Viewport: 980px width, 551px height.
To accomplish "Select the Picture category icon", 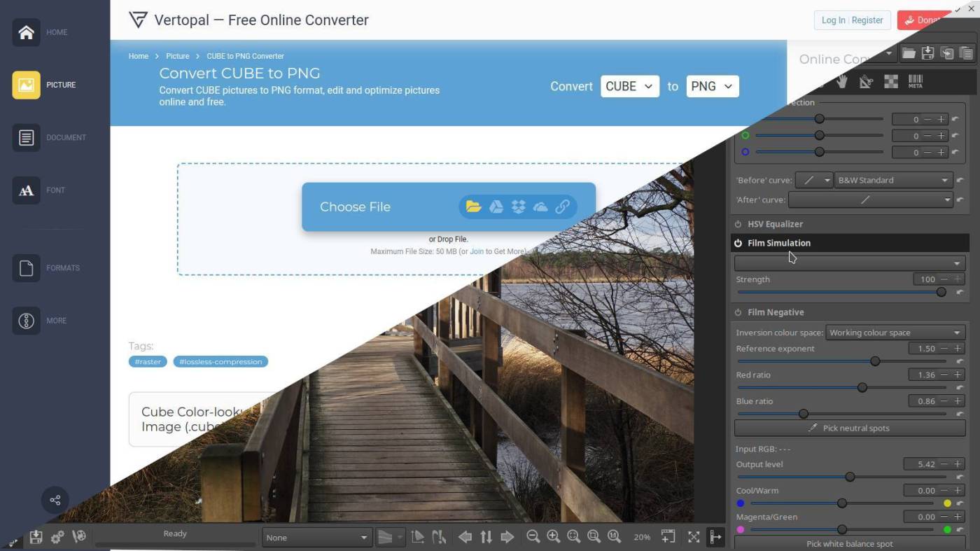I will click(26, 85).
